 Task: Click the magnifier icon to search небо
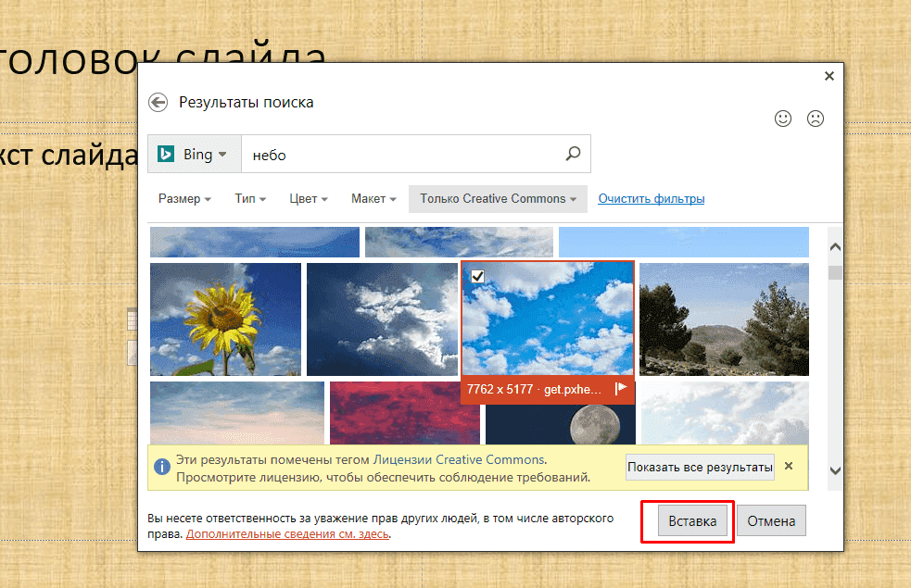point(573,153)
